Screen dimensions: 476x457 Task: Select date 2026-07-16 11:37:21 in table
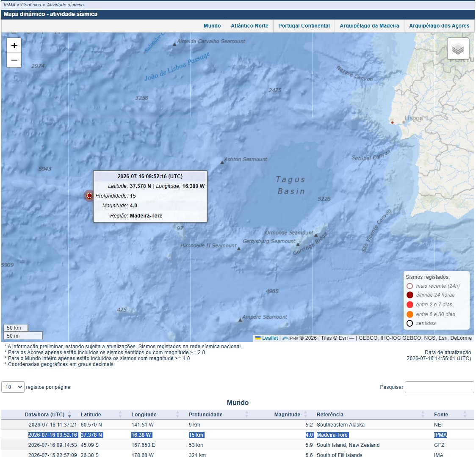tap(53, 424)
